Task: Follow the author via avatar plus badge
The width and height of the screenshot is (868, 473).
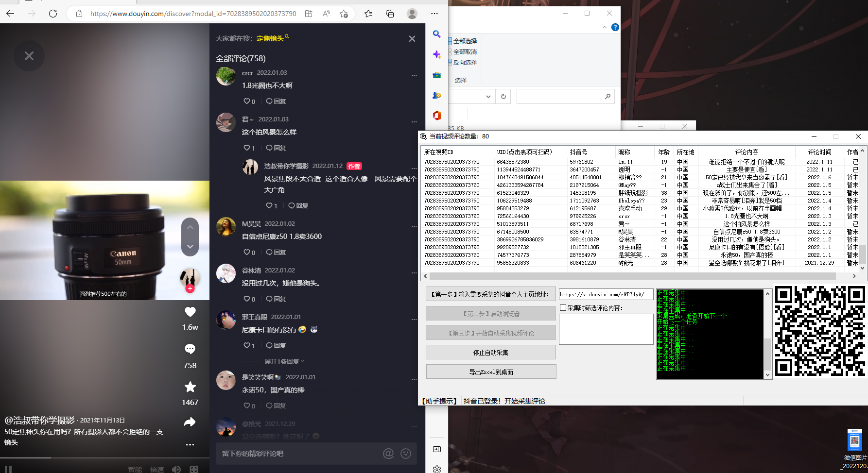Action: [x=190, y=288]
